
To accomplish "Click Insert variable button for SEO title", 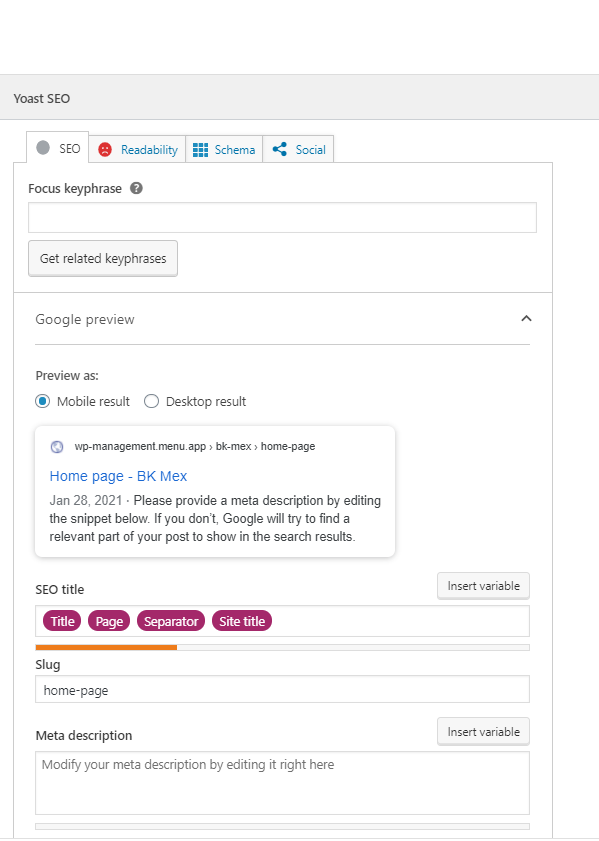I will pos(483,586).
